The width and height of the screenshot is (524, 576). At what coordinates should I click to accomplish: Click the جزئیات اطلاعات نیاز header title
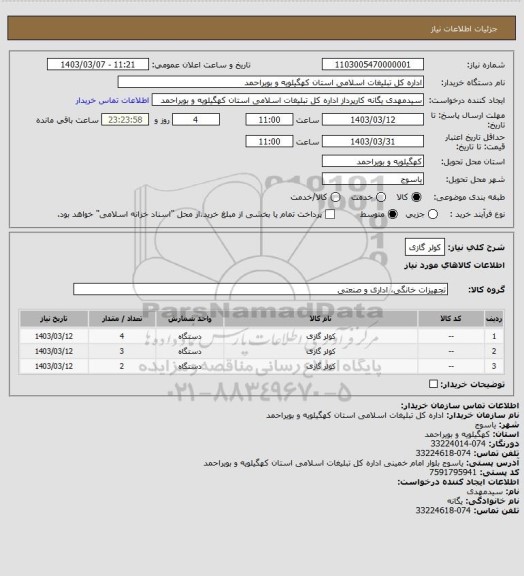[x=464, y=29]
